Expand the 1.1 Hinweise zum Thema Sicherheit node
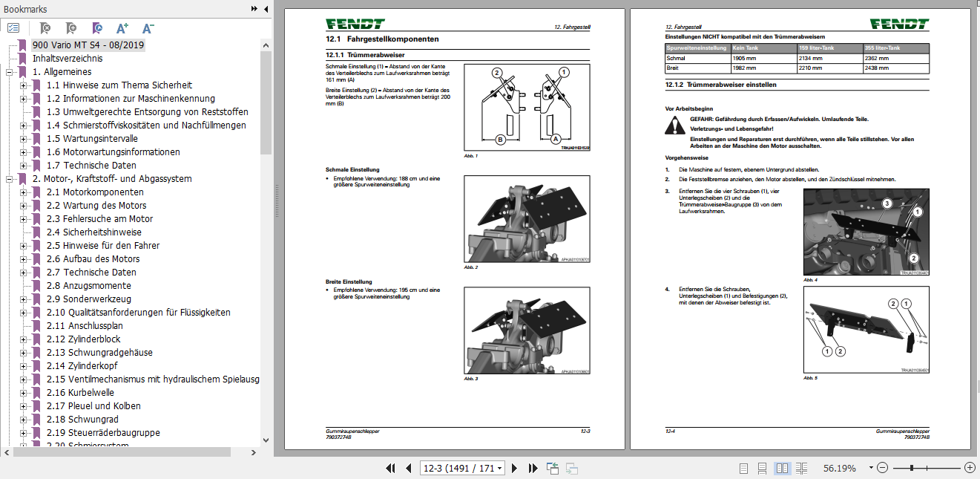980x479 pixels. click(x=23, y=85)
